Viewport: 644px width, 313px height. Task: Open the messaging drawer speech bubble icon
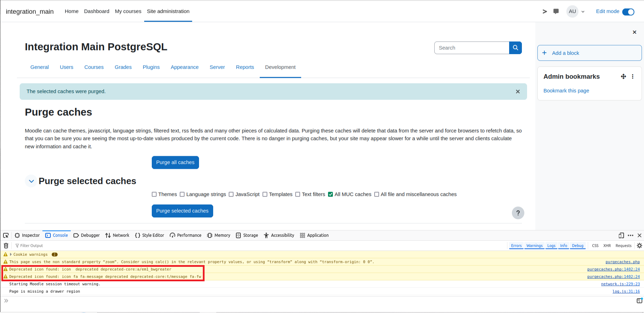pos(556,11)
